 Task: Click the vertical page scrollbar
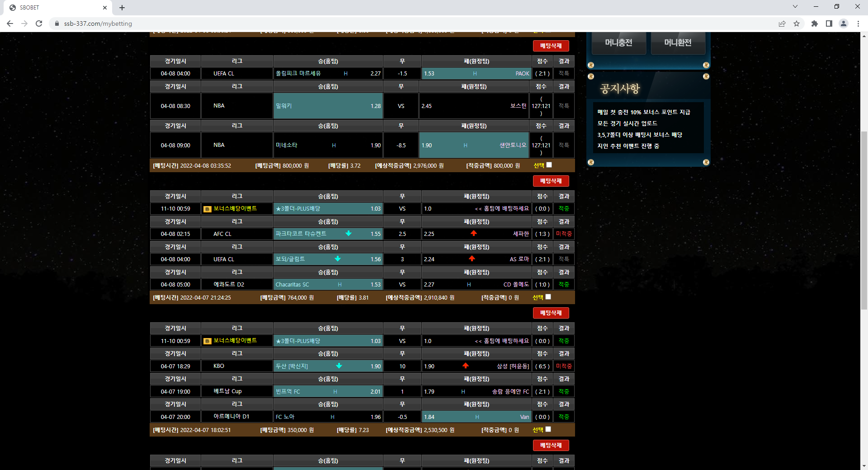[x=864, y=221]
